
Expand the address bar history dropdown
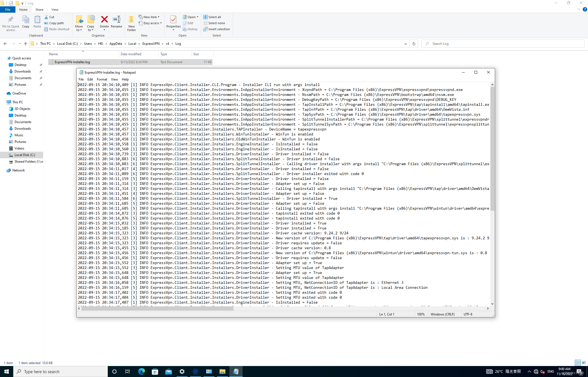click(405, 44)
